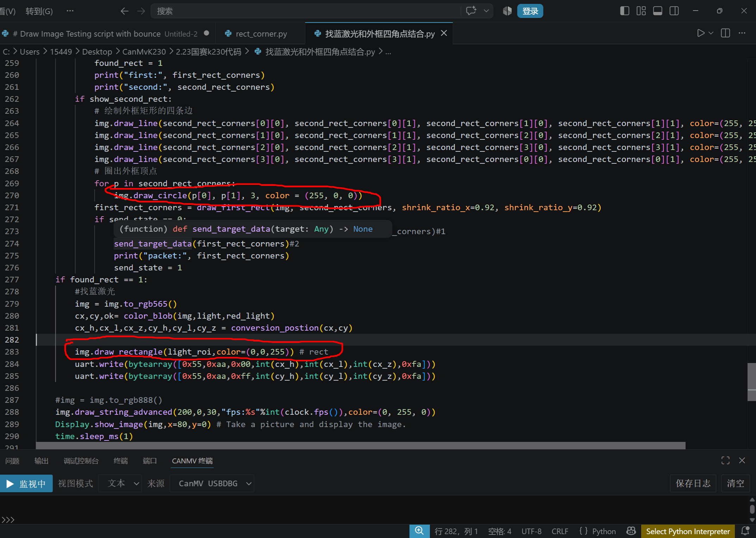Screen dimensions: 756x538
Task: Toggle the secondary sidebar layout icon
Action: click(x=674, y=11)
